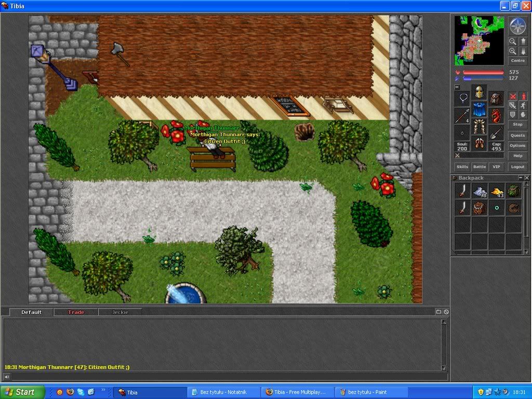
Task: Select the small ring item in Backpack
Action: pyautogui.click(x=497, y=208)
